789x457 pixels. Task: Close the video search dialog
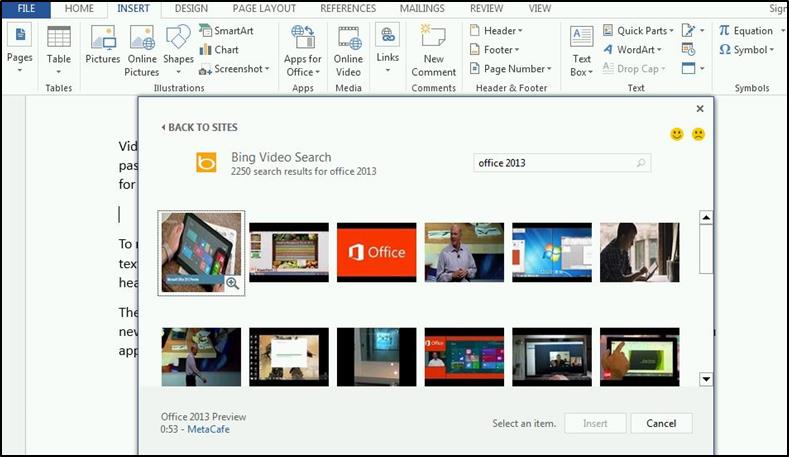[700, 109]
